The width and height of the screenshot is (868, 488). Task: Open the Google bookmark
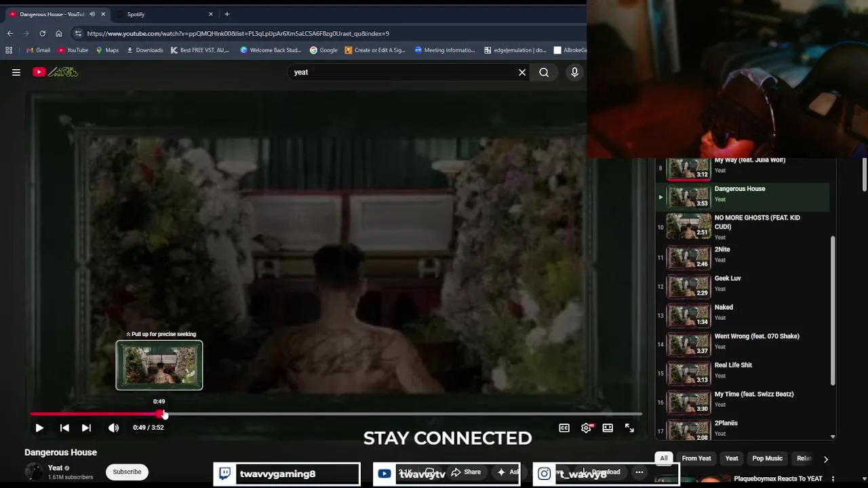click(x=323, y=50)
